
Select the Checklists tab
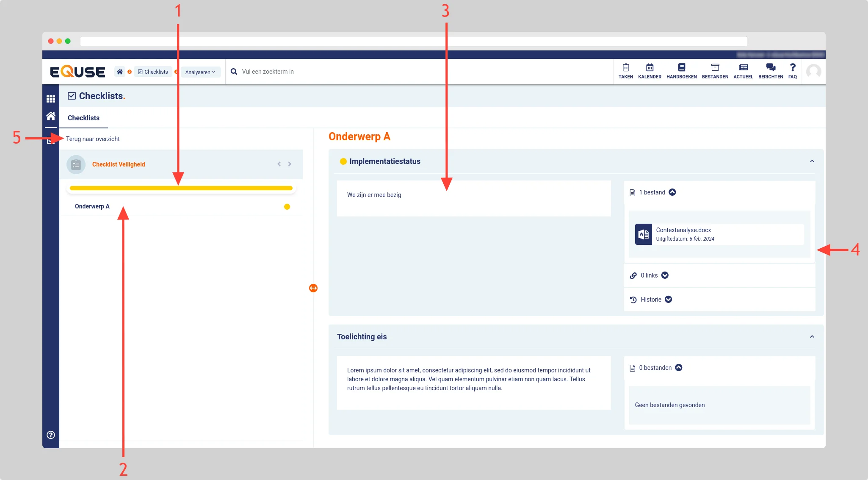point(83,118)
